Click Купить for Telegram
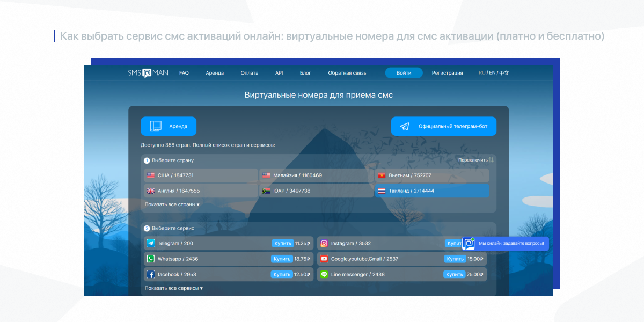 point(282,243)
